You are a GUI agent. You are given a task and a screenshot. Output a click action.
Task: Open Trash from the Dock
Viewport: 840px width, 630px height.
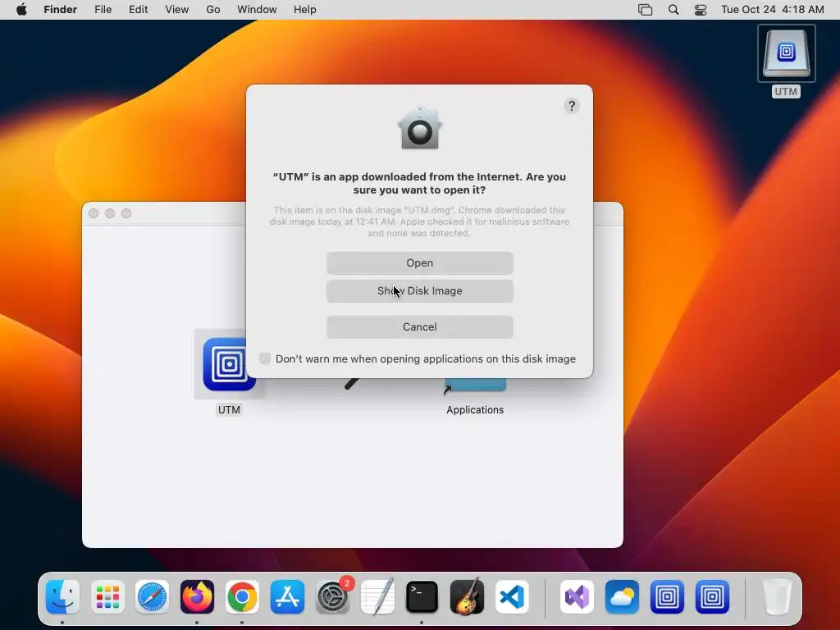tap(777, 597)
